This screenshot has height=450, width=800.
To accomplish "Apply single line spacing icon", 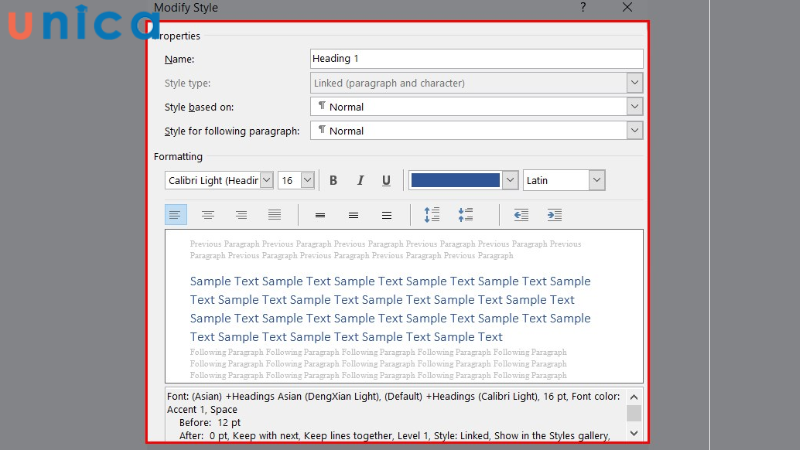I will pyautogui.click(x=320, y=215).
